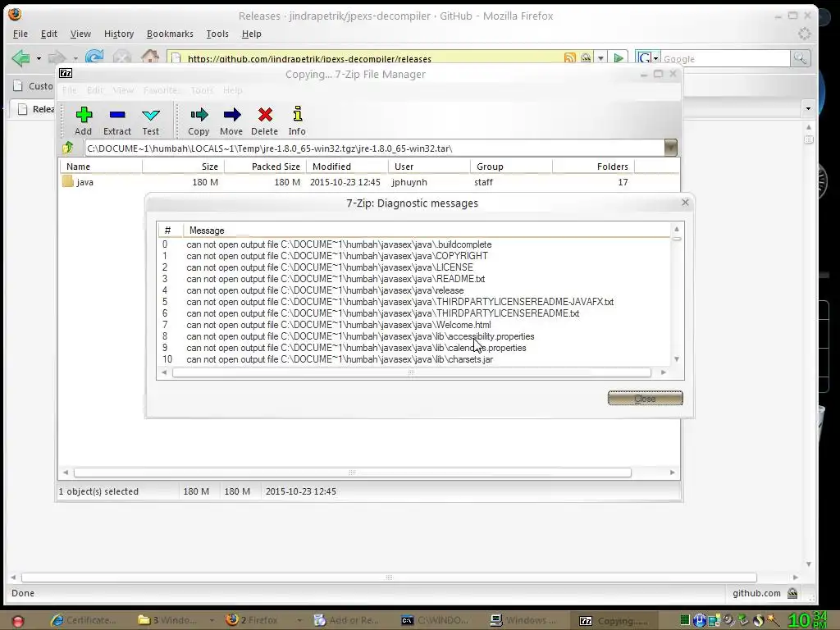
Task: Sort file list by Modified column
Action: point(347,166)
